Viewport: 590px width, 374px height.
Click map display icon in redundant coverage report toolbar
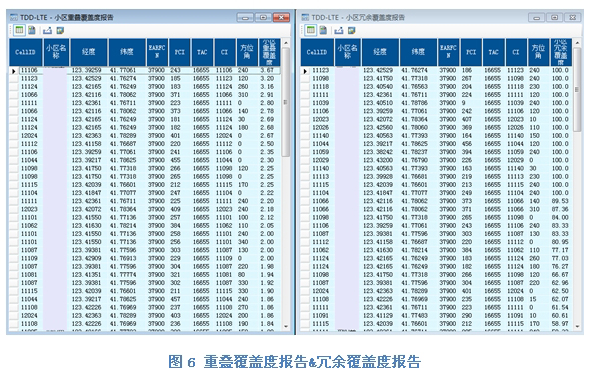[352, 30]
